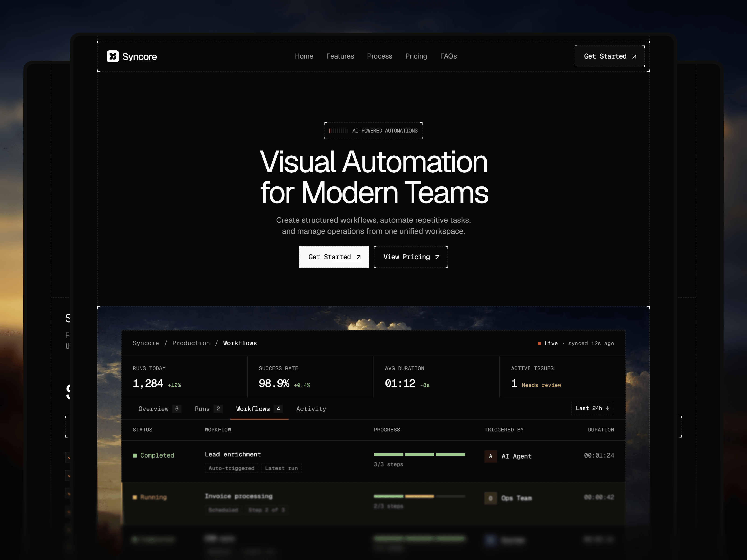Click the Latest run tag

(281, 468)
